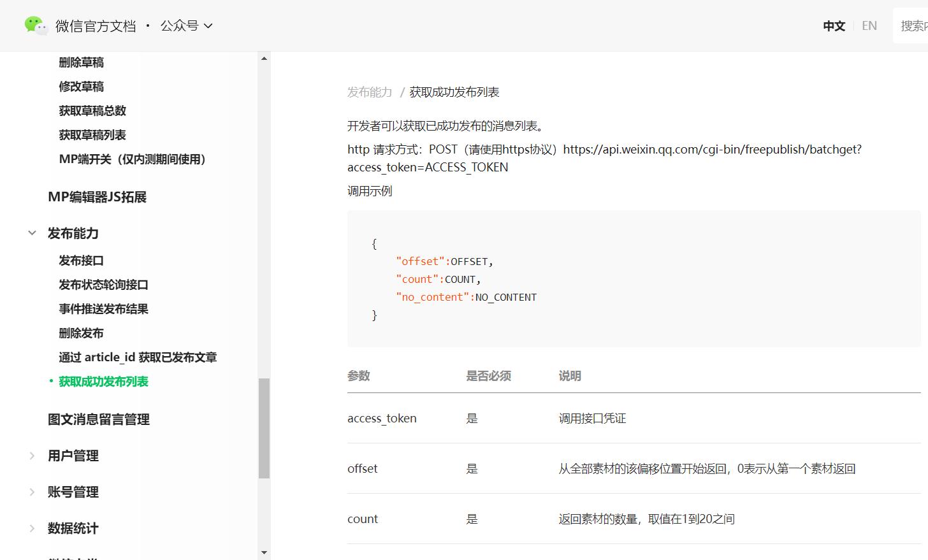Open 删除发布 in sidebar

[82, 333]
